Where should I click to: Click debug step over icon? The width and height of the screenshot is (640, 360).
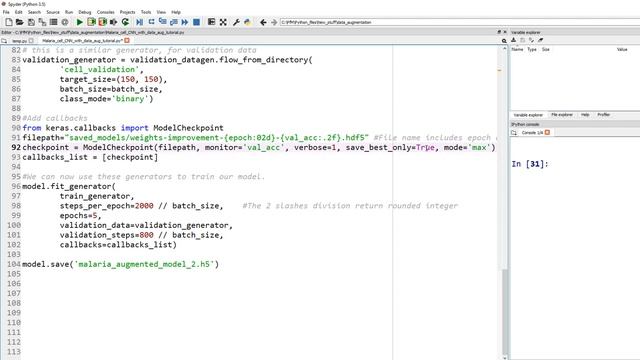151,22
